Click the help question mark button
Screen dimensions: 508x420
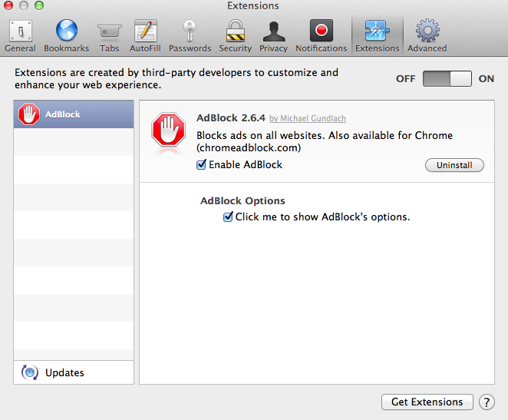coord(487,402)
